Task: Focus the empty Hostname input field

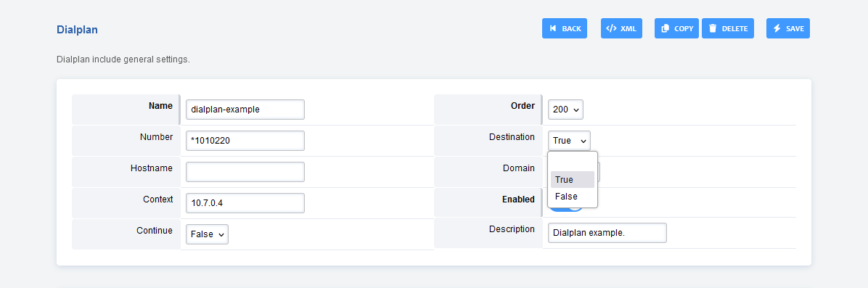Action: tap(245, 172)
